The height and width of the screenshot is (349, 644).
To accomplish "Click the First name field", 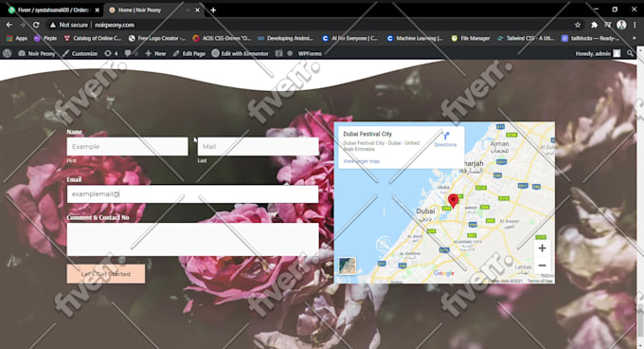I will click(127, 146).
